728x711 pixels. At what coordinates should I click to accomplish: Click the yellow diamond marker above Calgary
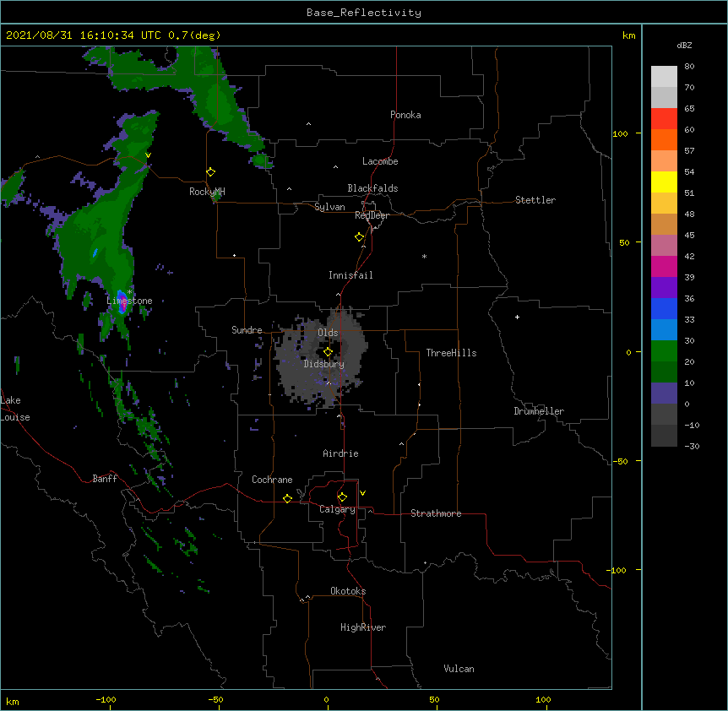pos(342,497)
